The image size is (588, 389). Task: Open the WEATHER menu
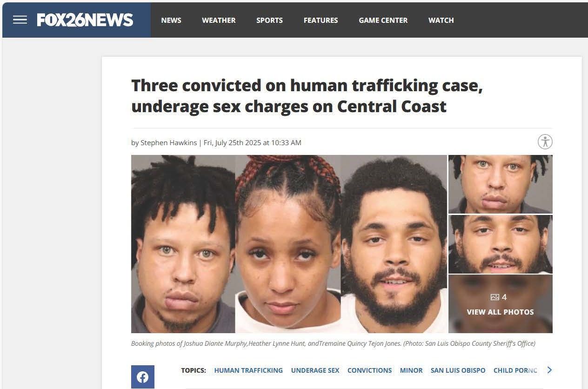point(219,20)
